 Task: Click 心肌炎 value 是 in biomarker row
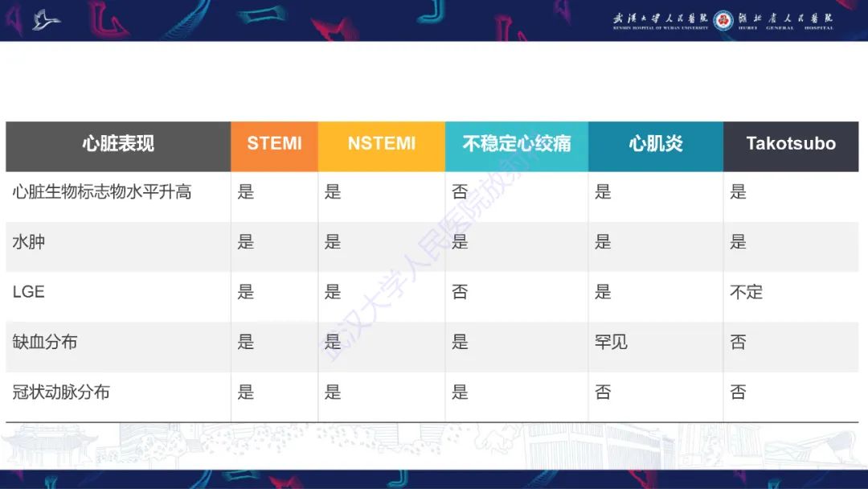point(603,191)
